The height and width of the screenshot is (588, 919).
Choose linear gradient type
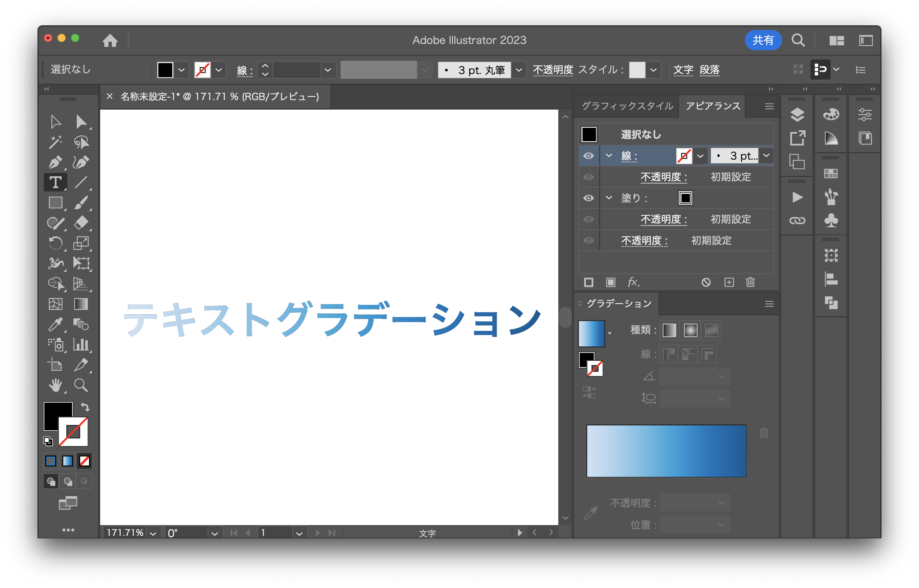[669, 330]
